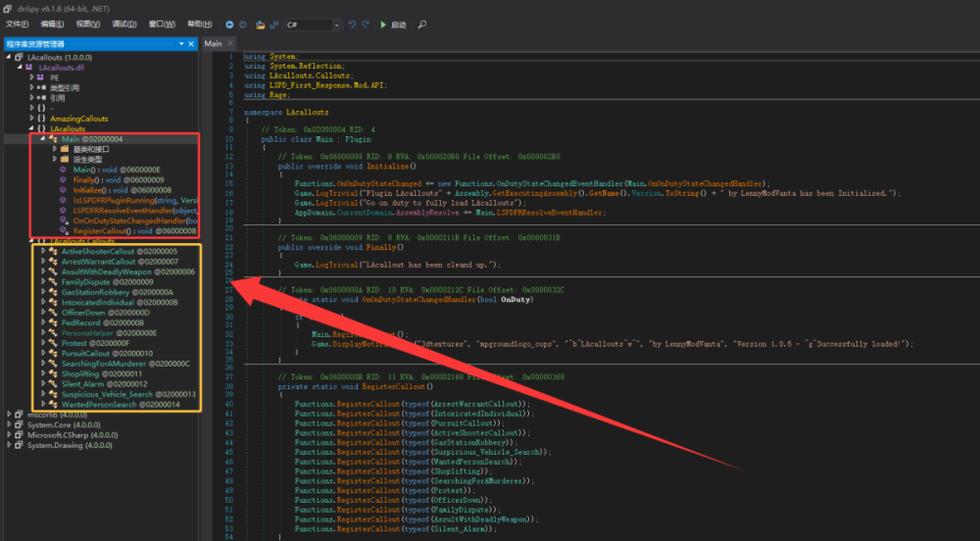Screen dimensions: 980x541
Task: Click the save all assemblies toolbar icon
Action: 273,25
